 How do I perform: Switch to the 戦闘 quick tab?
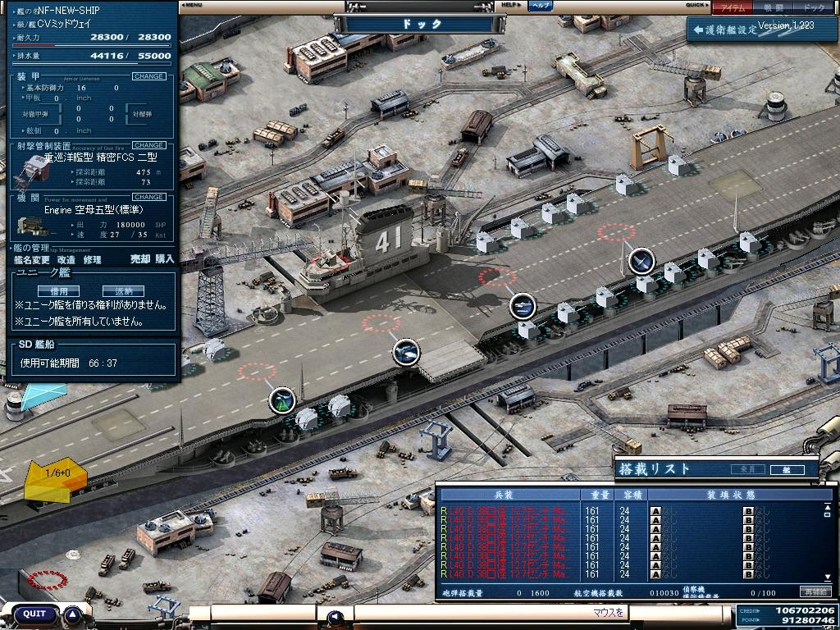click(774, 7)
